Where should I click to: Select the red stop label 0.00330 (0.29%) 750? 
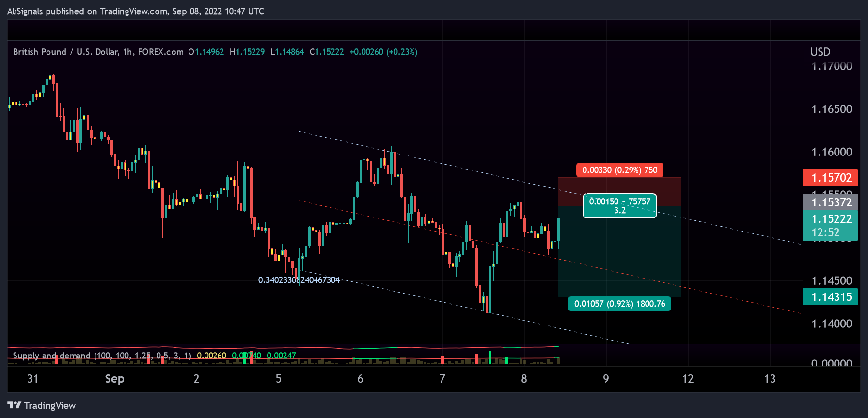[620, 170]
